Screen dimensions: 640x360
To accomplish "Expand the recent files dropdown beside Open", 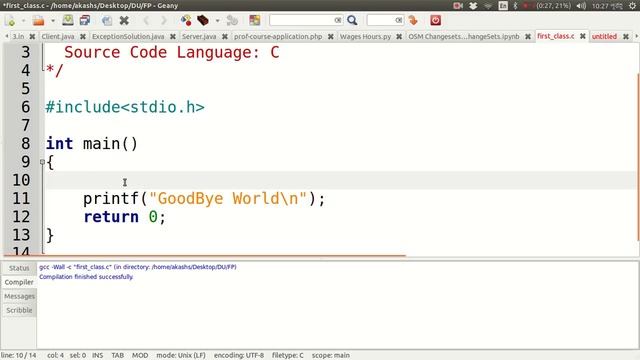I will click(x=53, y=20).
